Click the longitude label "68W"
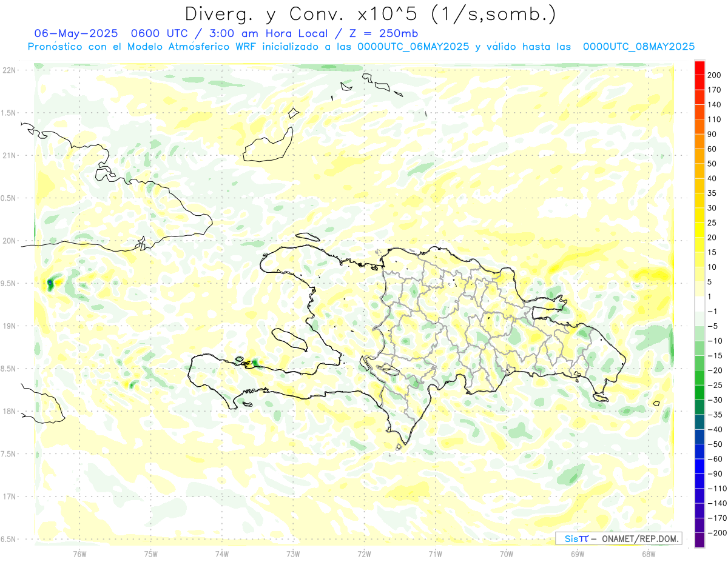This screenshot has height=562, width=728. (649, 554)
